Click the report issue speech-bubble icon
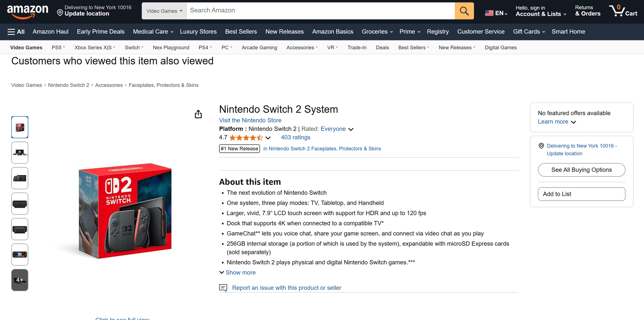 [223, 288]
